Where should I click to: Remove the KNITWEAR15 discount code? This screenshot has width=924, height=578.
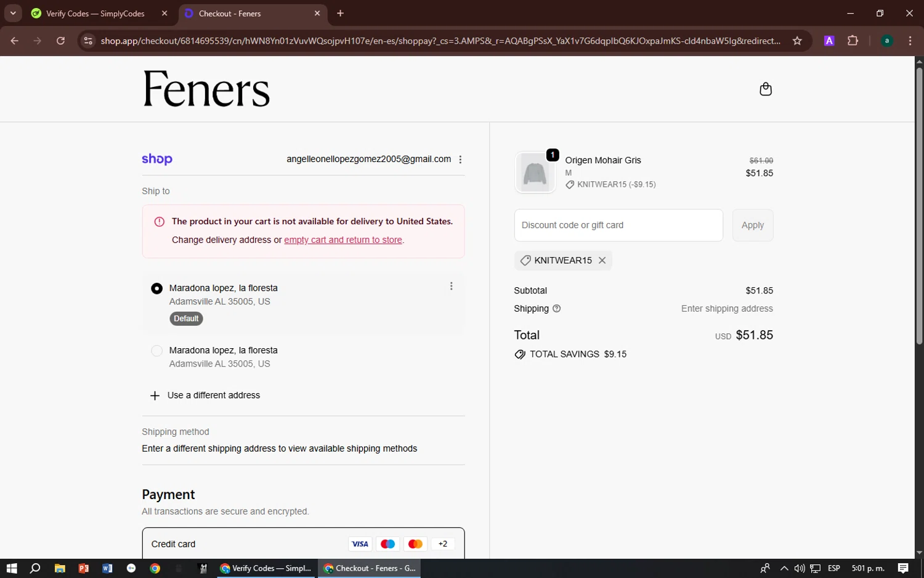pyautogui.click(x=602, y=261)
